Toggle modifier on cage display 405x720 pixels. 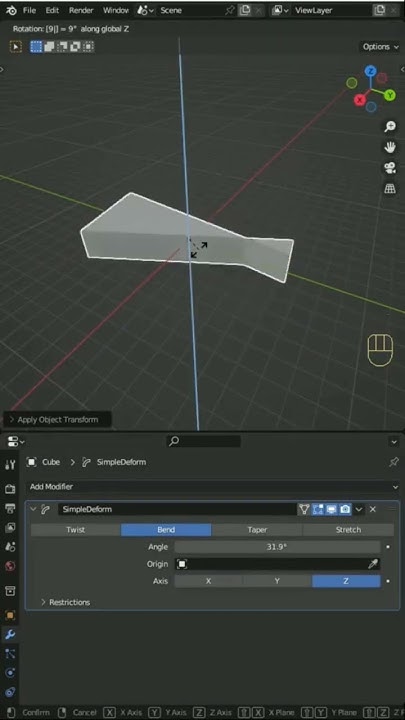pos(304,509)
